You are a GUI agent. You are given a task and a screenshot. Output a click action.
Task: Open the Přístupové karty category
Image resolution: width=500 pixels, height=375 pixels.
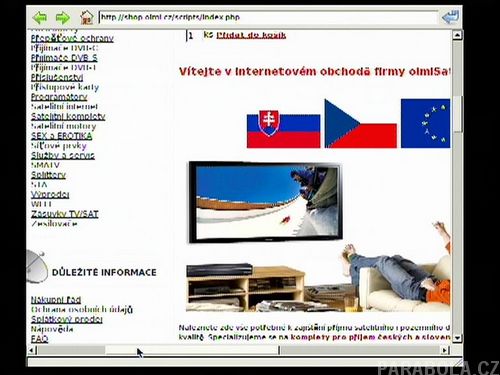[65, 87]
